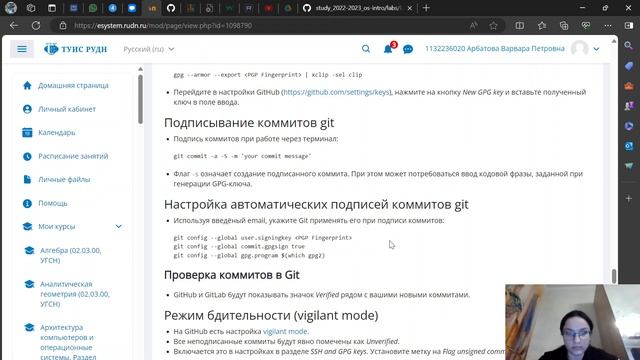Open the Collections icon

[564, 25]
